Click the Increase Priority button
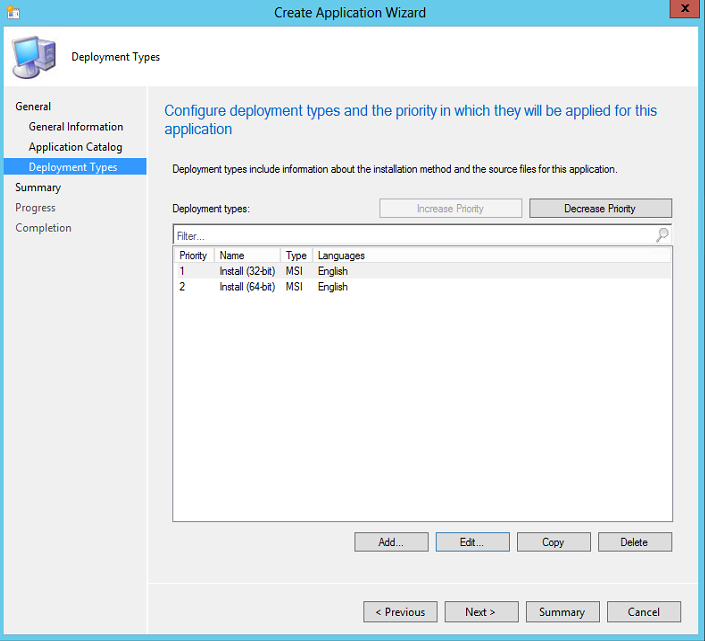Image resolution: width=705 pixels, height=641 pixels. point(451,209)
